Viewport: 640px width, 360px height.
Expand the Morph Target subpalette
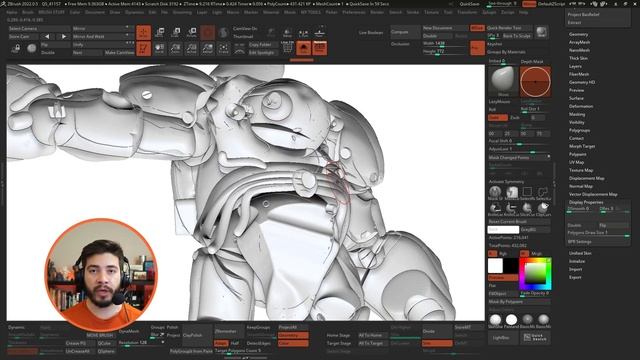[x=582, y=146]
